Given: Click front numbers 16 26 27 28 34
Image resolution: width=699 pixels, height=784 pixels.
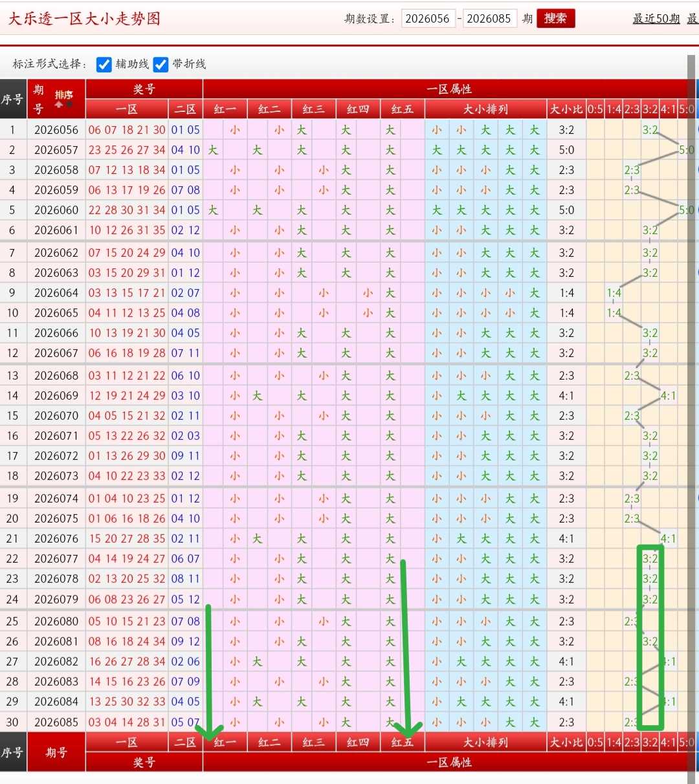Looking at the screenshot, I should coord(127,662).
